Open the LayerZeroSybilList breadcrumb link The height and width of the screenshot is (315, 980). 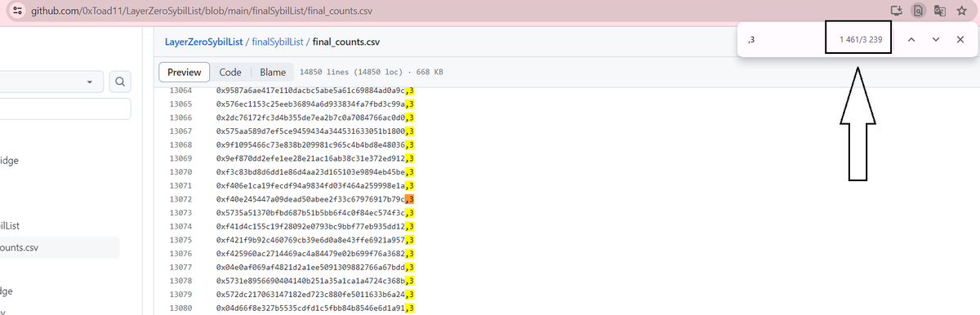[205, 41]
